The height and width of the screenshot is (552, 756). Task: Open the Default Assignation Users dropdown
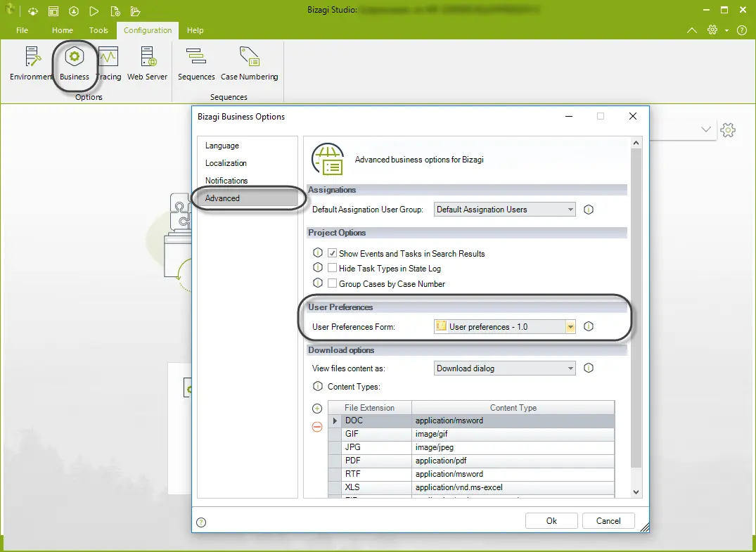click(x=505, y=210)
